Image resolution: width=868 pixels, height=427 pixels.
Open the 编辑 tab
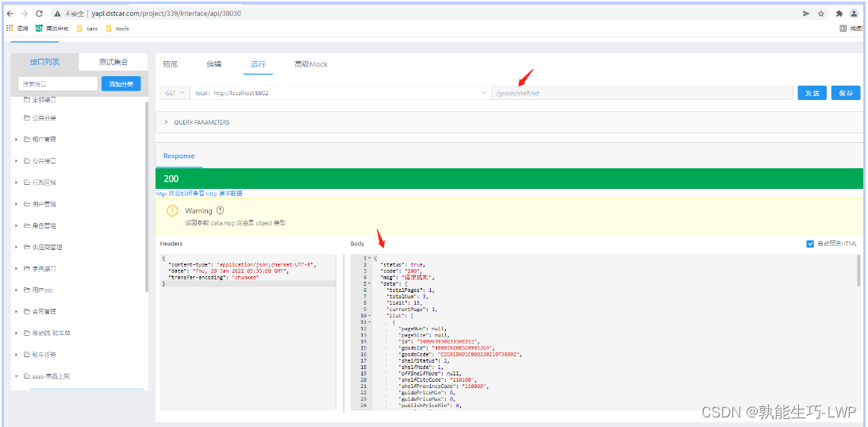[x=214, y=64]
